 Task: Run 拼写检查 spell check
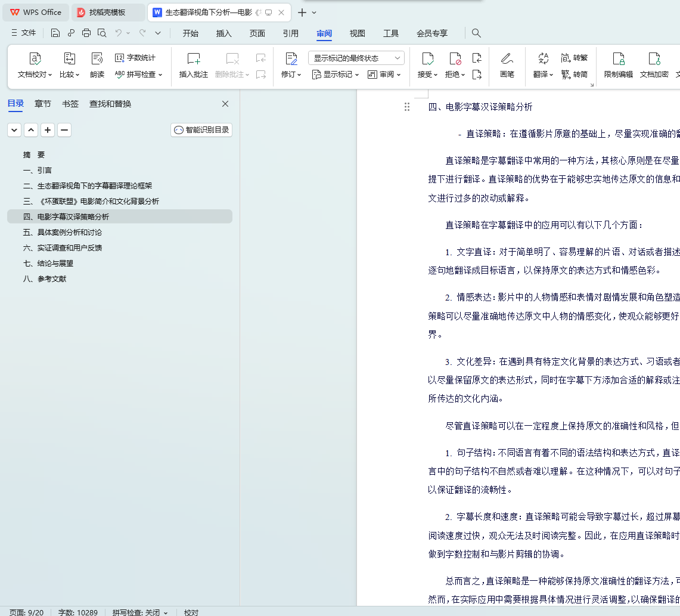click(x=138, y=74)
